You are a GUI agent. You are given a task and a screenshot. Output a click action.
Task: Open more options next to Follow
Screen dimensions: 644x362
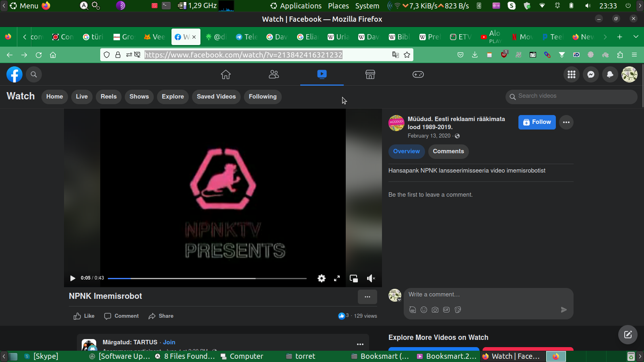[566, 122]
